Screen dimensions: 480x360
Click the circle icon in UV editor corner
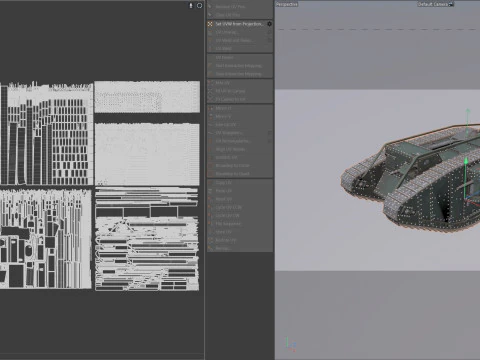tap(199, 5)
